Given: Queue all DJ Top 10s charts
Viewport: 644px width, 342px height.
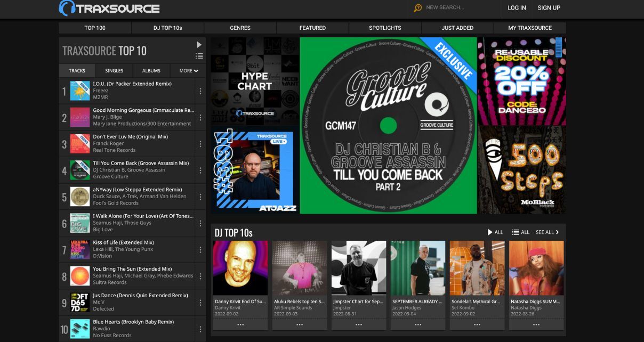Looking at the screenshot, I should pos(520,232).
